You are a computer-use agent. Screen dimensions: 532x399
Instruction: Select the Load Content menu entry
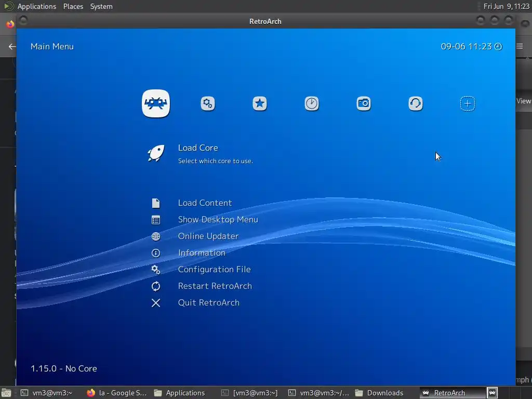[x=205, y=203]
